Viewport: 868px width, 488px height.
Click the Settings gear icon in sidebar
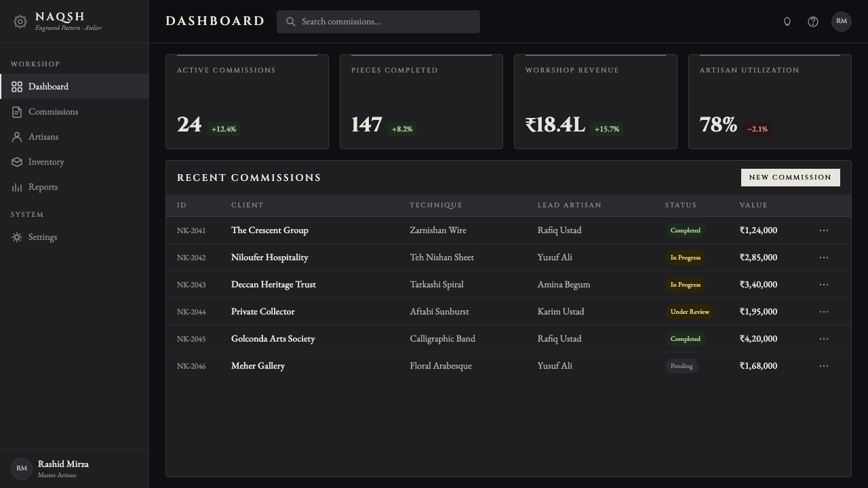[17, 237]
